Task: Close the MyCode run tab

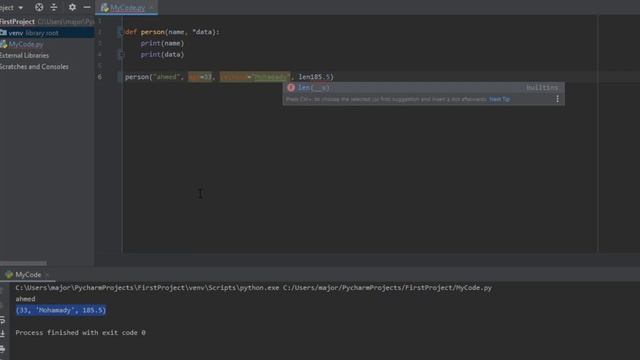Action: [47, 275]
